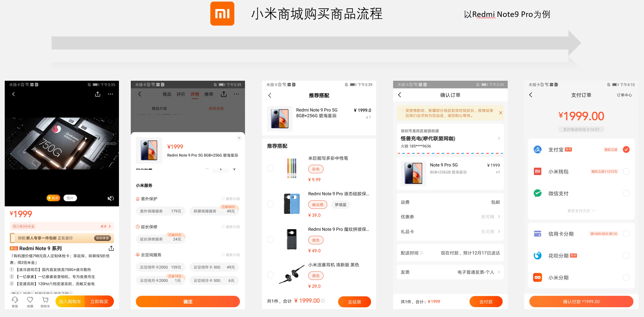Screen dimensions: 644x317
Task: Choose 梦境蓝 case color
Action: pyautogui.click(x=341, y=205)
